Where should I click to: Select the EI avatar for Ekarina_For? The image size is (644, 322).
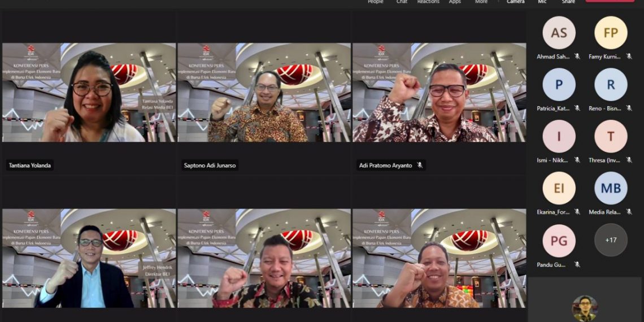coord(559,188)
